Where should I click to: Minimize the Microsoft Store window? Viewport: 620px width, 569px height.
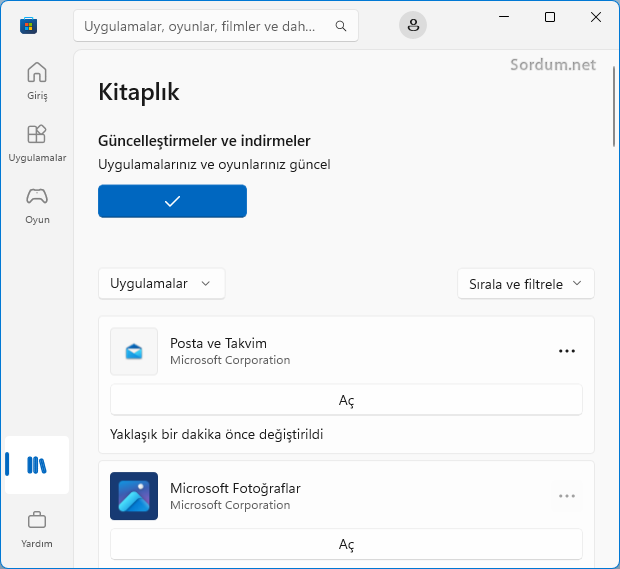(504, 17)
